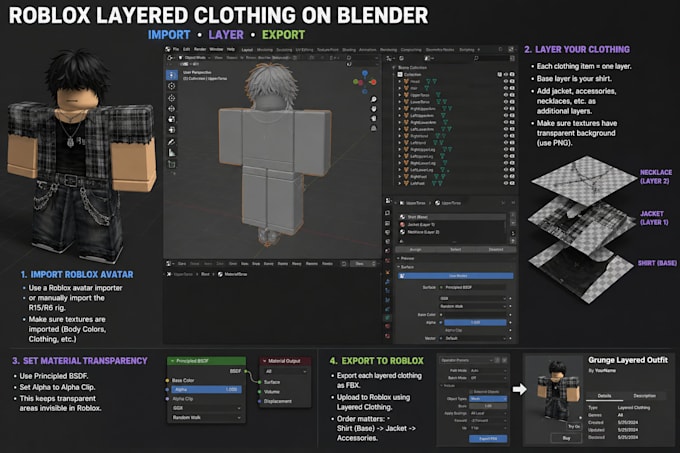Screen dimensions: 680x453
Task: Click the Blender logo in the menu bar
Action: (x=168, y=49)
